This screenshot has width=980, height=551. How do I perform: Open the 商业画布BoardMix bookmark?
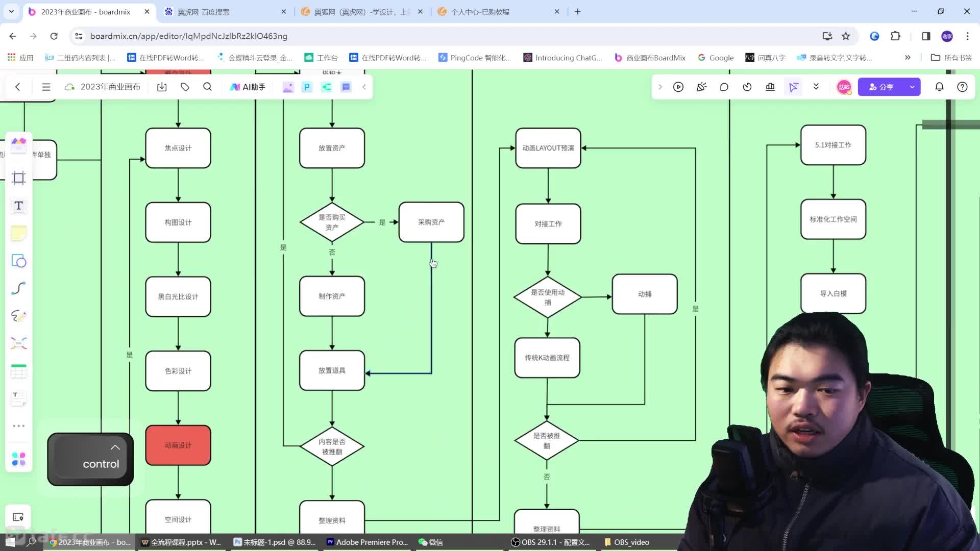coord(650,58)
